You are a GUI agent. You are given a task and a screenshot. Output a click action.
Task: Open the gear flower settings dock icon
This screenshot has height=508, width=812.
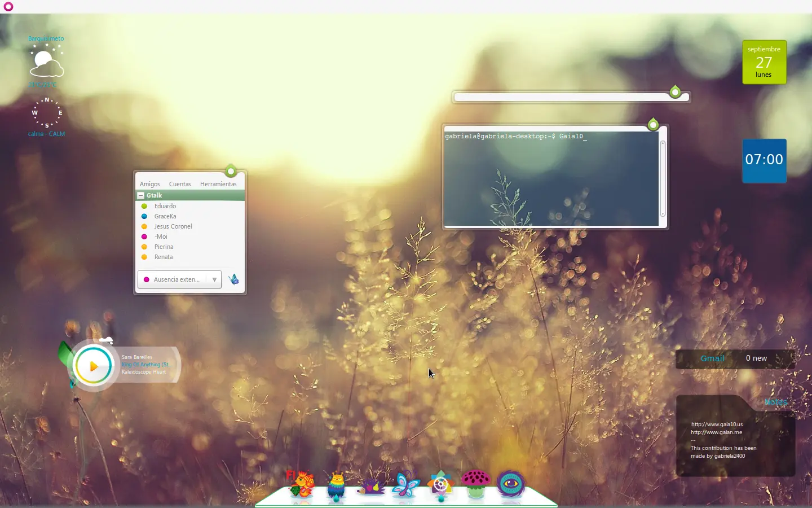coord(441,485)
